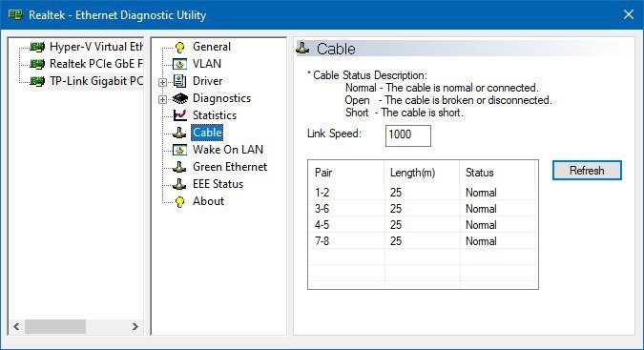Select the Green Ethernet icon
The height and width of the screenshot is (350, 644).
(179, 167)
